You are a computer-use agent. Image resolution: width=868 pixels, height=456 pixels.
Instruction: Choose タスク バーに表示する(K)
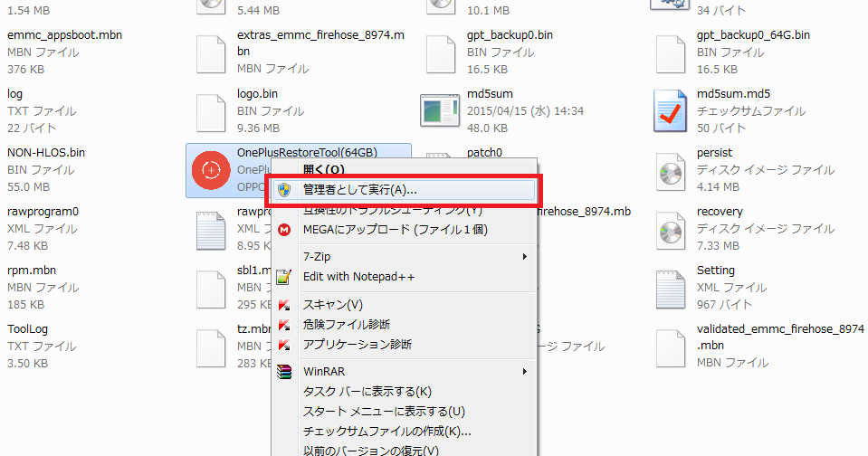(367, 391)
